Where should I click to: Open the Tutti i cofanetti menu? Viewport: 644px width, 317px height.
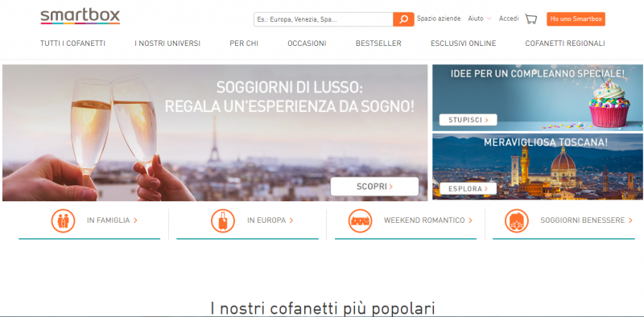[72, 43]
